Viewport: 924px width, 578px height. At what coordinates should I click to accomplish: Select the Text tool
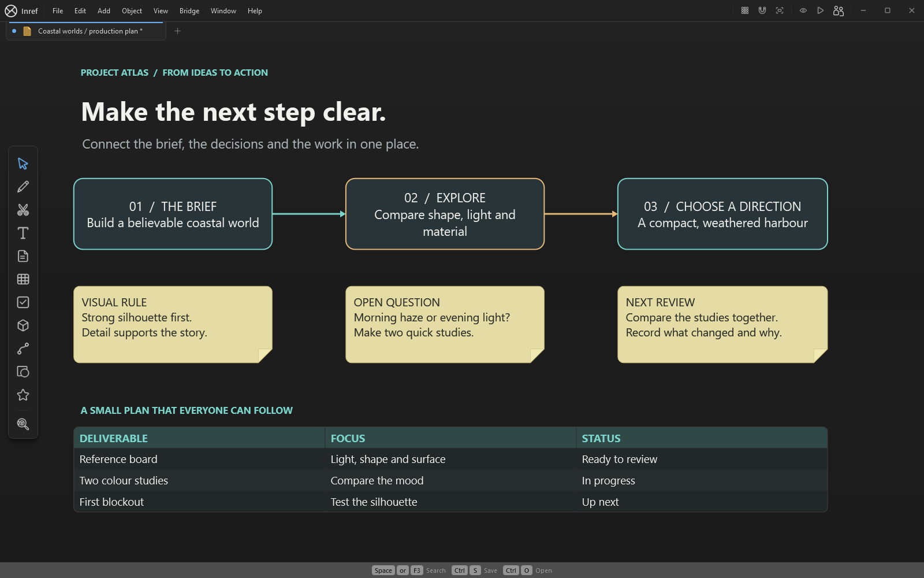(23, 233)
